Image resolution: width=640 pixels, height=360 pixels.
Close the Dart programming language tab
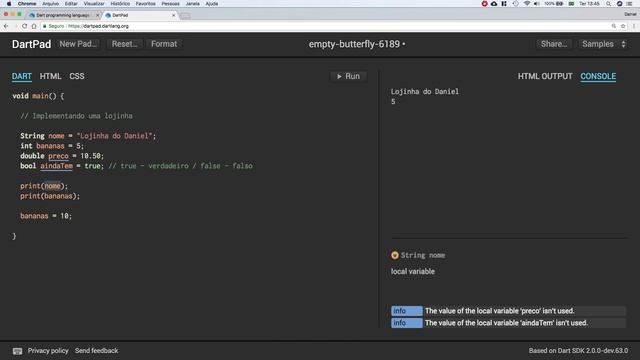coord(98,15)
